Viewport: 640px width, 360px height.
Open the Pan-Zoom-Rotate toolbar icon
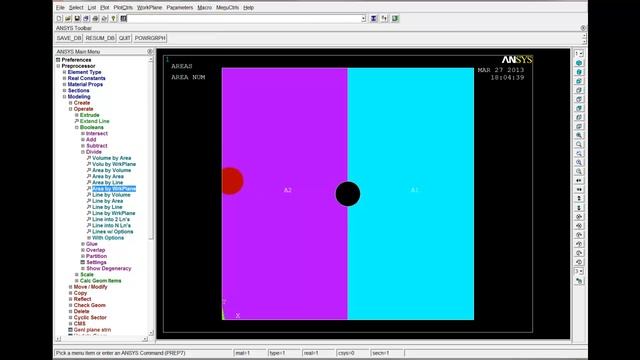pyautogui.click(x=86, y=18)
